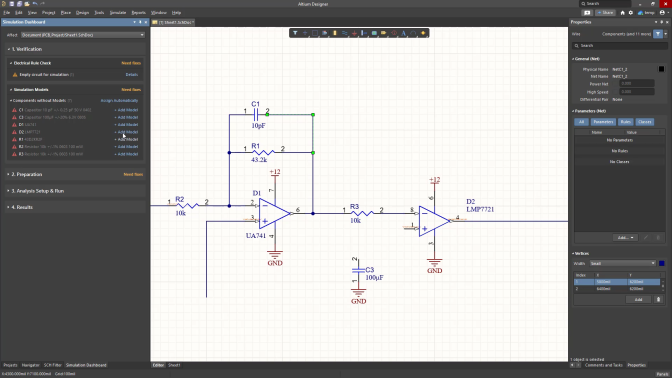Select the move objects tool in the floating toolbar
The width and height of the screenshot is (672, 378).
pyautogui.click(x=305, y=33)
